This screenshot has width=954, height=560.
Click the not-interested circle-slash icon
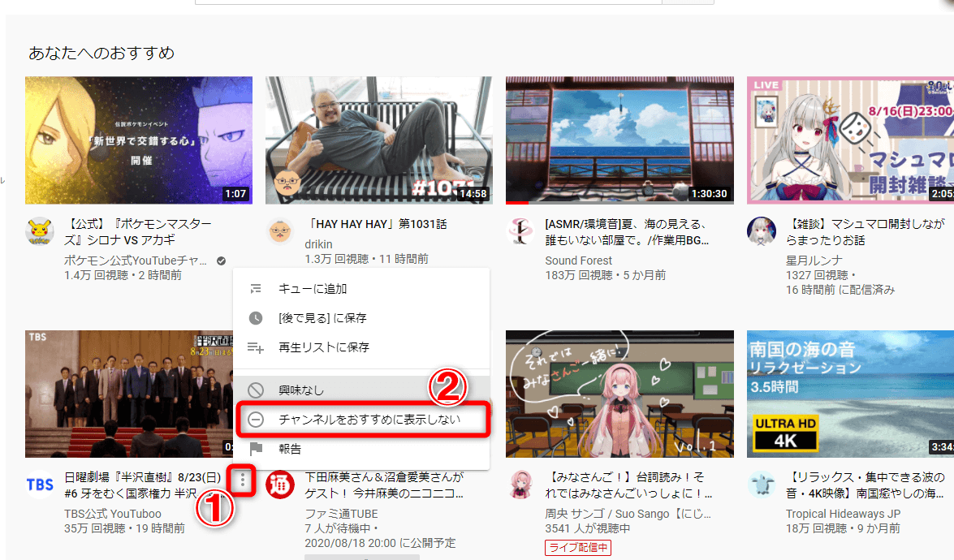pyautogui.click(x=256, y=390)
